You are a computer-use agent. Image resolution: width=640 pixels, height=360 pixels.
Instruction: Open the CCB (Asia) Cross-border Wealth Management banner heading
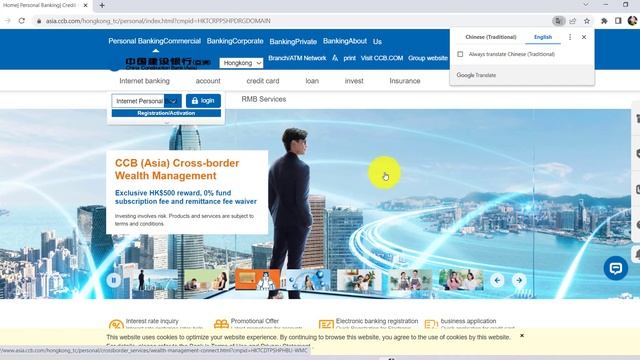pyautogui.click(x=177, y=169)
